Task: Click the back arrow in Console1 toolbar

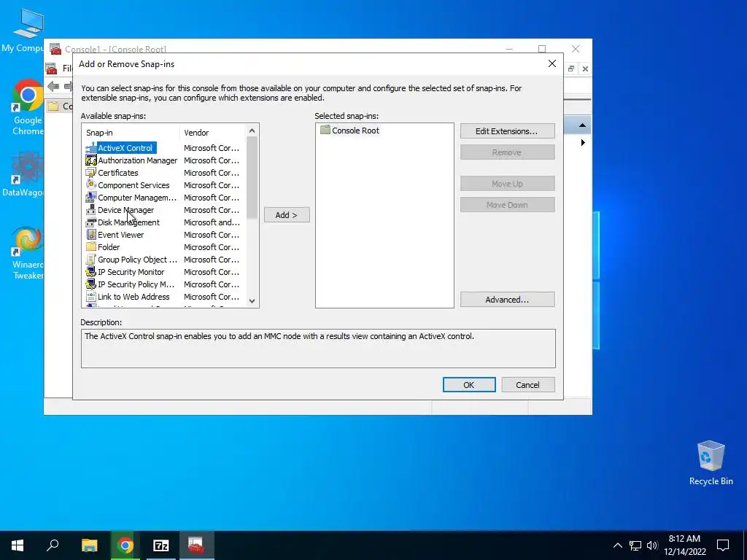Action: point(53,86)
